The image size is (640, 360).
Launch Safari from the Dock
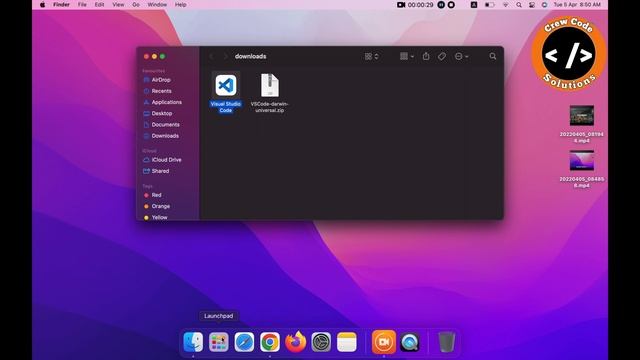244,342
